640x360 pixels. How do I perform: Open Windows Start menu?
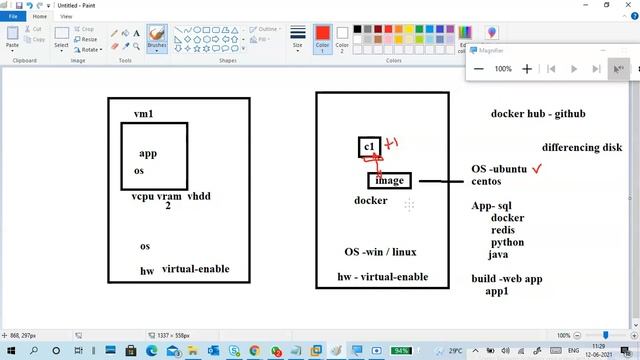pyautogui.click(x=11, y=350)
